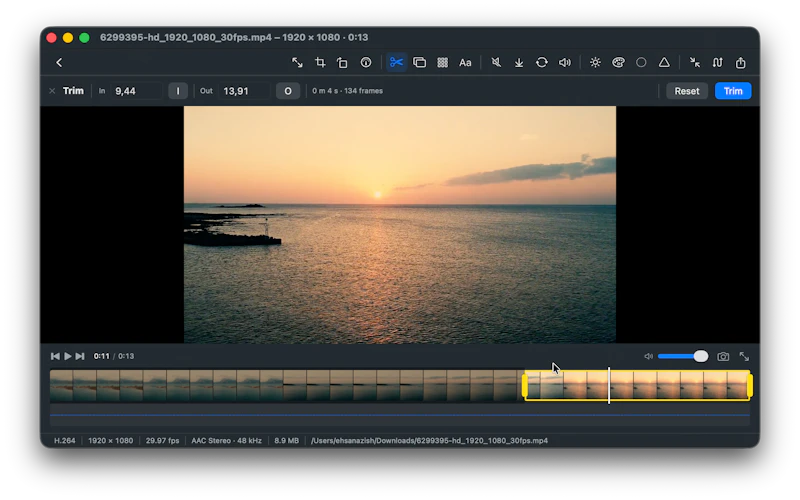Click the circular arrows loop icon

[542, 63]
